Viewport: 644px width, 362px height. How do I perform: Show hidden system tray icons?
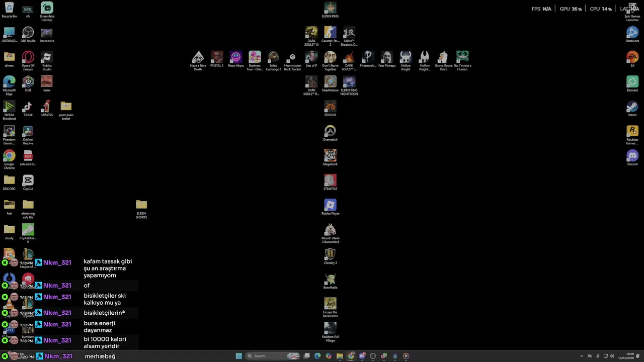click(582, 356)
